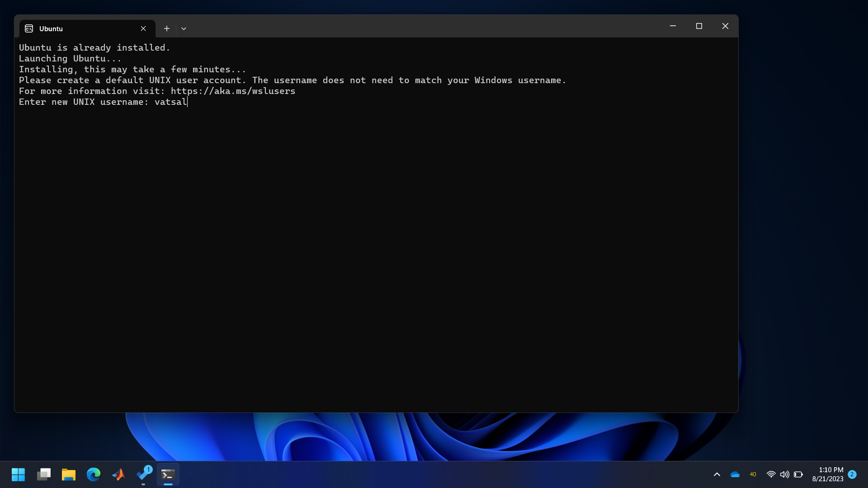Open Task View from taskbar

(x=44, y=474)
